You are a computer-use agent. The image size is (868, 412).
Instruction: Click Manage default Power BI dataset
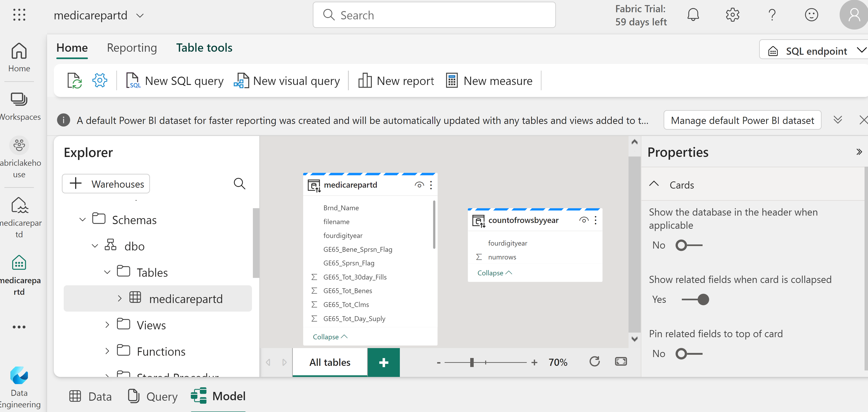[x=742, y=120]
